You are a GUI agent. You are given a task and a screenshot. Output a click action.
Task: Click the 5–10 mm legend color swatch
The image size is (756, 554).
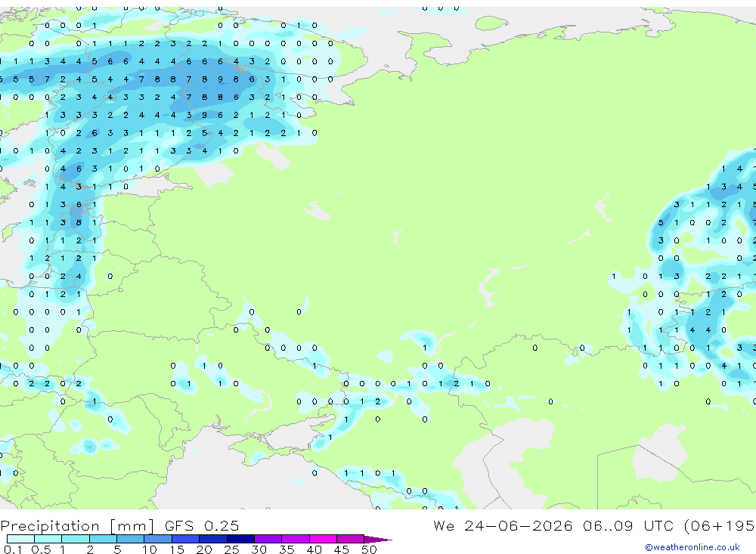[x=131, y=539]
